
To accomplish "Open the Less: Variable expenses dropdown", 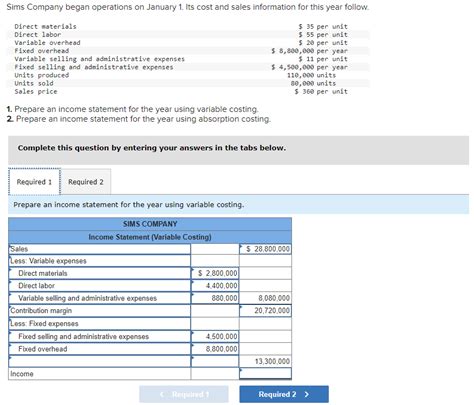I will [100, 261].
